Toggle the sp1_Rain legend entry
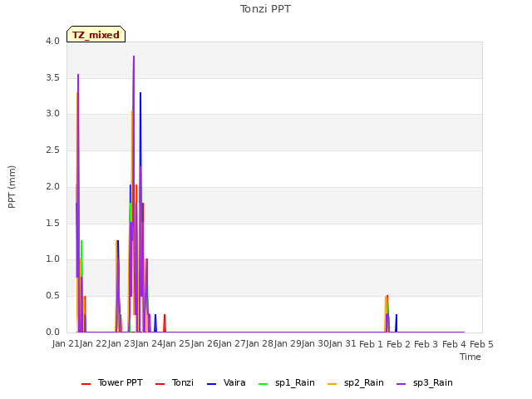 287,383
